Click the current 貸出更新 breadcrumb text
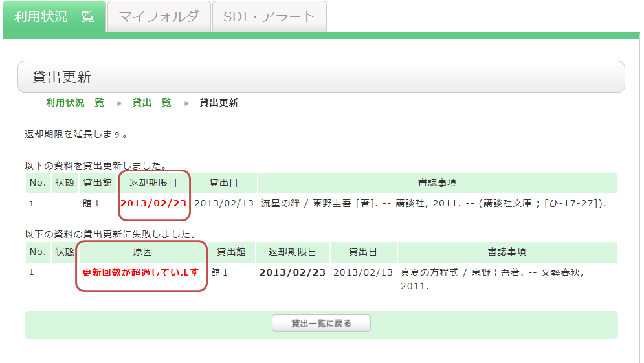644x363 pixels. point(219,103)
